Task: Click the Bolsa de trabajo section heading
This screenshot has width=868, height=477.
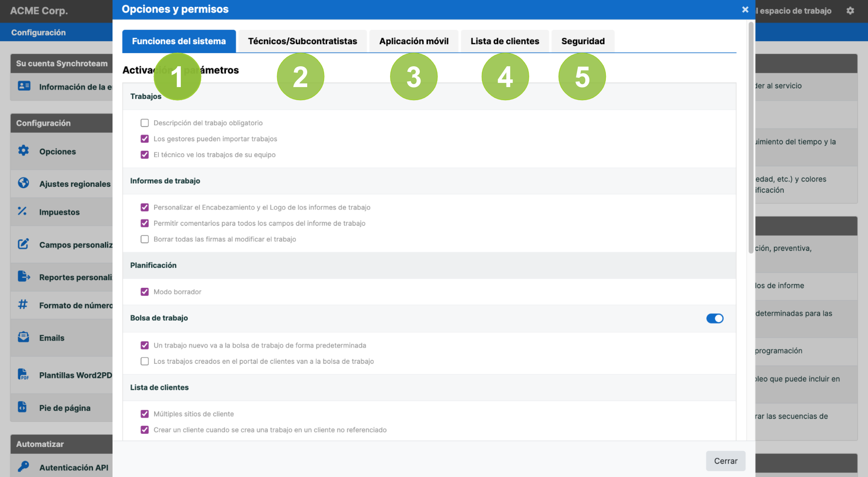Action: (159, 318)
